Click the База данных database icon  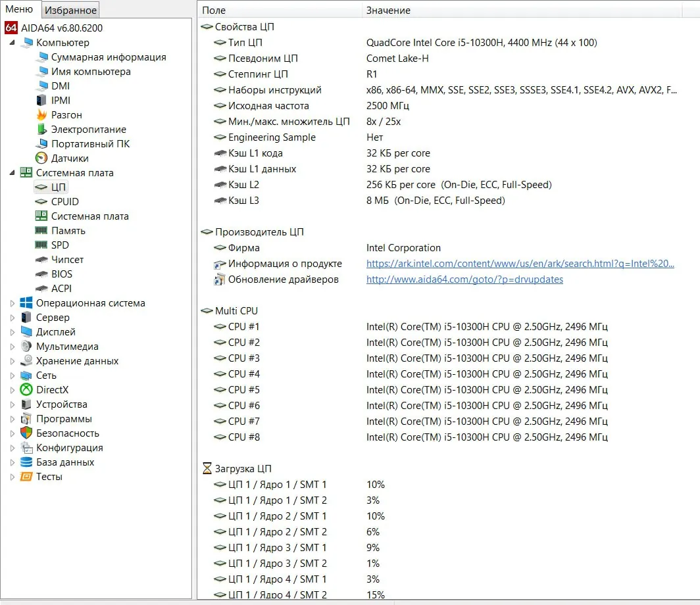(26, 462)
